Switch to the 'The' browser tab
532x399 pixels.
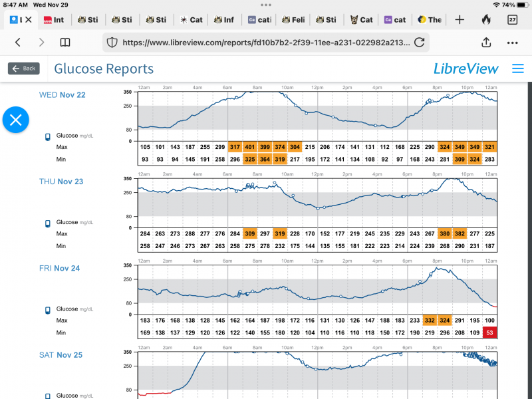429,20
